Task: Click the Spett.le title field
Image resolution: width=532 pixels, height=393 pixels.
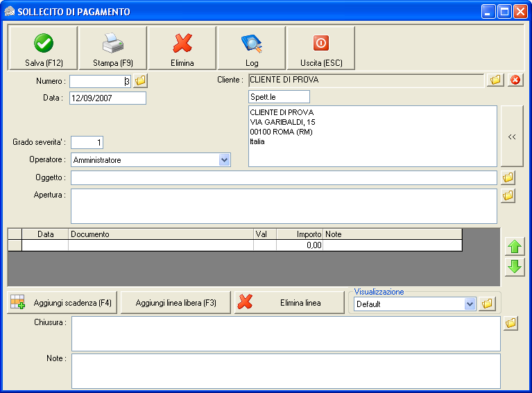Action: point(279,97)
